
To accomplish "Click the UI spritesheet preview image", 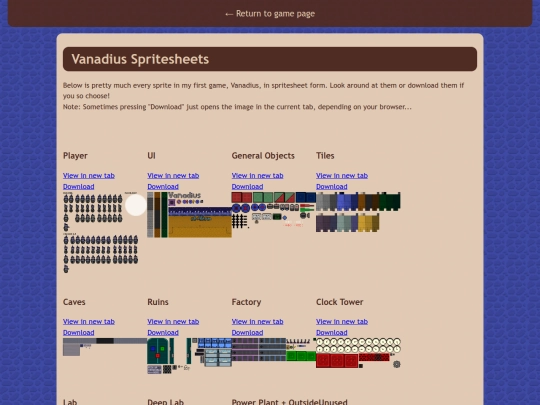I will (189, 215).
